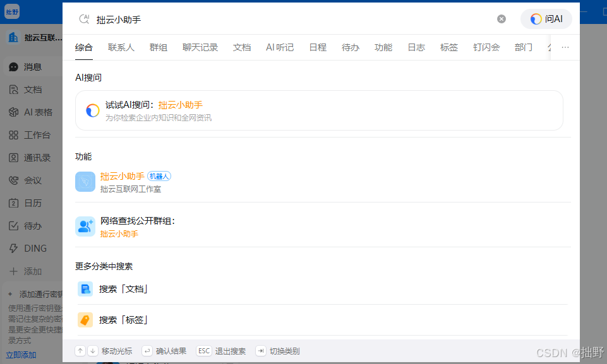
Task: Click the 拙云互联 organization icon
Action: click(13, 37)
